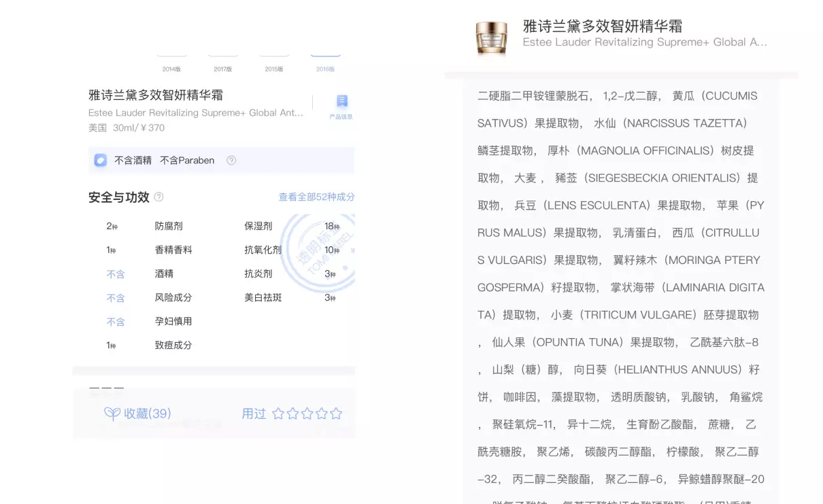Select the 酒精 row label in safety list
The width and height of the screenshot is (823, 504).
(164, 273)
